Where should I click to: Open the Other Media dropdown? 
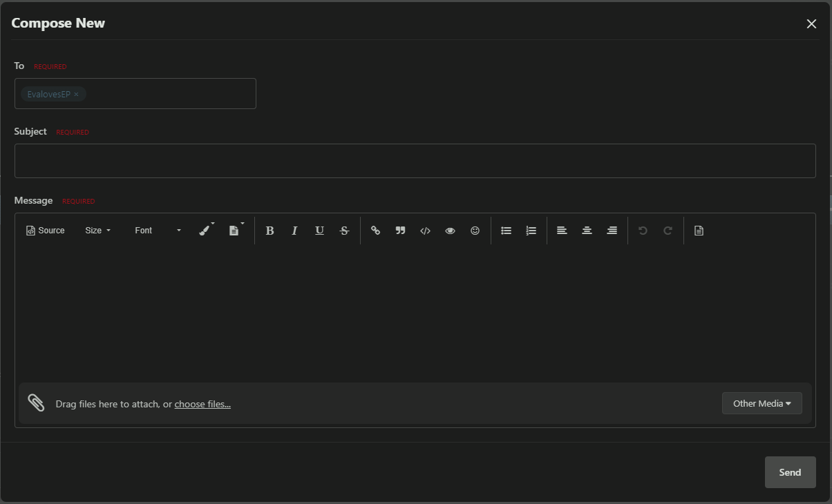[x=762, y=403]
